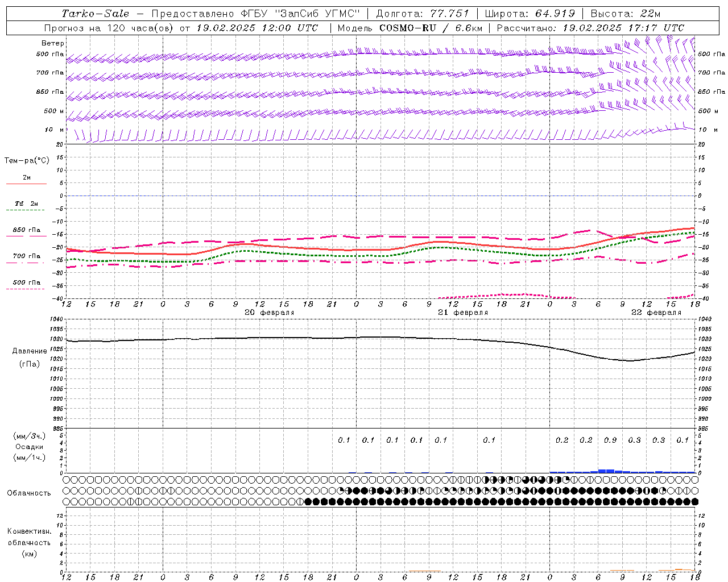Click the "(мм/3ч.)" precipitation unit label

[x=30, y=436]
